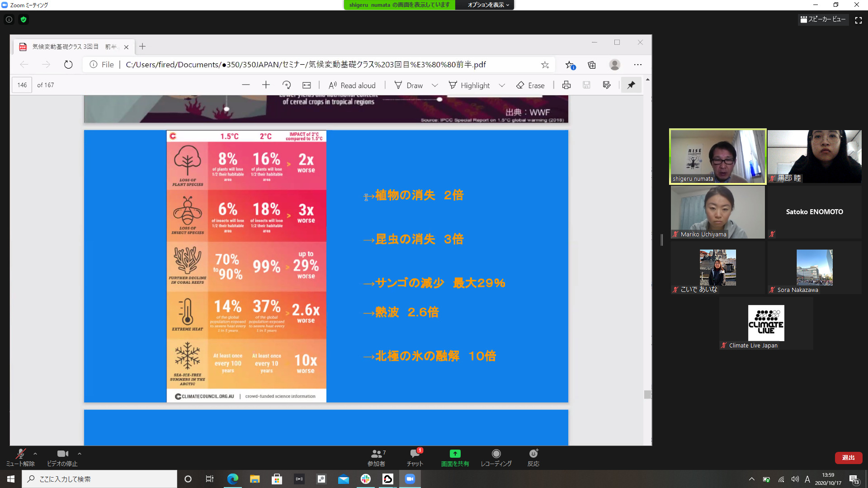868x488 pixels.
Task: Open オプションを表示 dropdown at top
Action: tap(488, 5)
